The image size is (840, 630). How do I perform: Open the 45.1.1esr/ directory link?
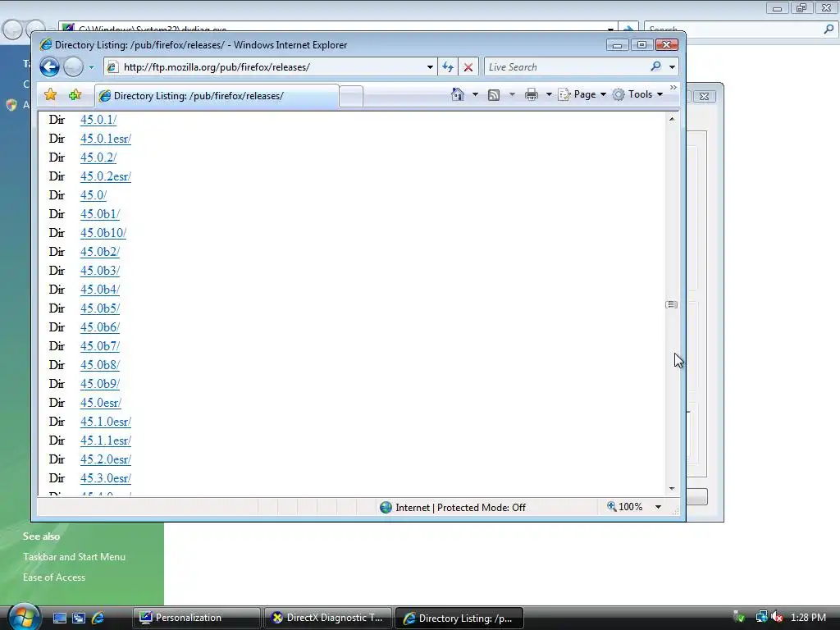click(106, 441)
